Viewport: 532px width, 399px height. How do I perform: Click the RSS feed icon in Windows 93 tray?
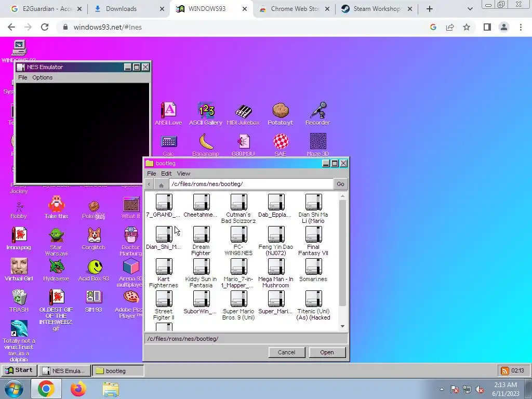tap(505, 370)
